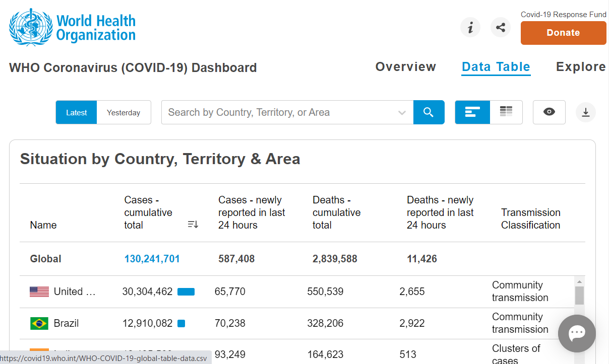The height and width of the screenshot is (364, 609).
Task: Click the Brazil cases bar indicator
Action: tap(181, 324)
